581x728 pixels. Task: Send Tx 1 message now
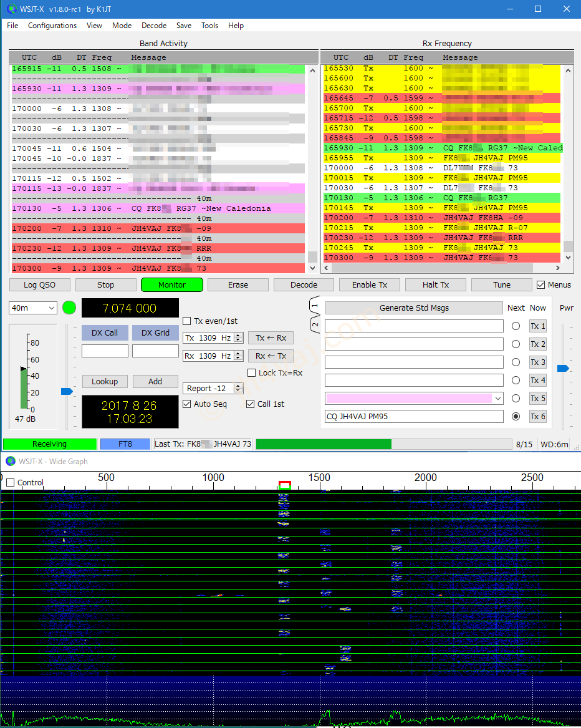click(x=538, y=326)
